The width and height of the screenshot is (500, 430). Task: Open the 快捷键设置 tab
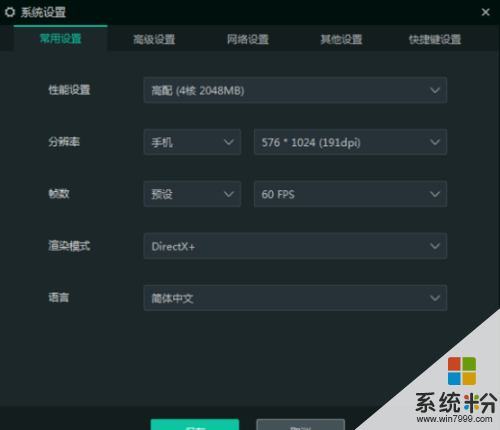click(435, 39)
